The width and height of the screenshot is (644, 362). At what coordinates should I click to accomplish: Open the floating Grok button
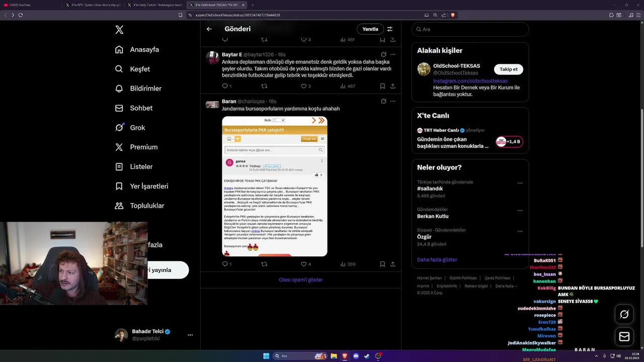coord(624,314)
